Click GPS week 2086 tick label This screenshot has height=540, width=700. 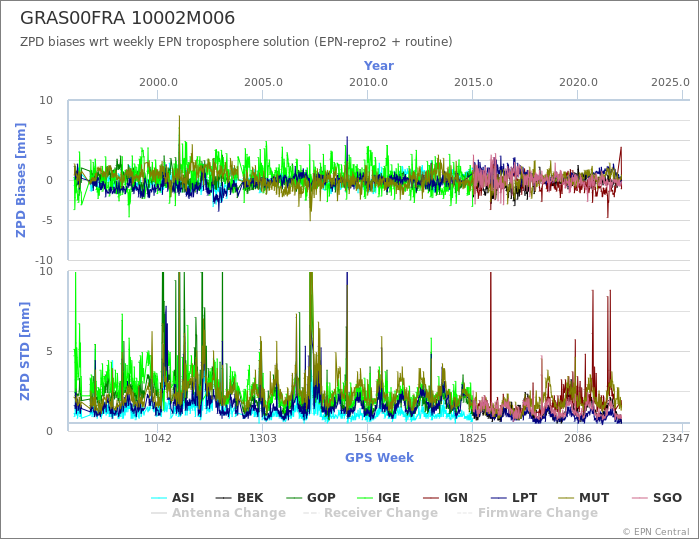pos(578,438)
